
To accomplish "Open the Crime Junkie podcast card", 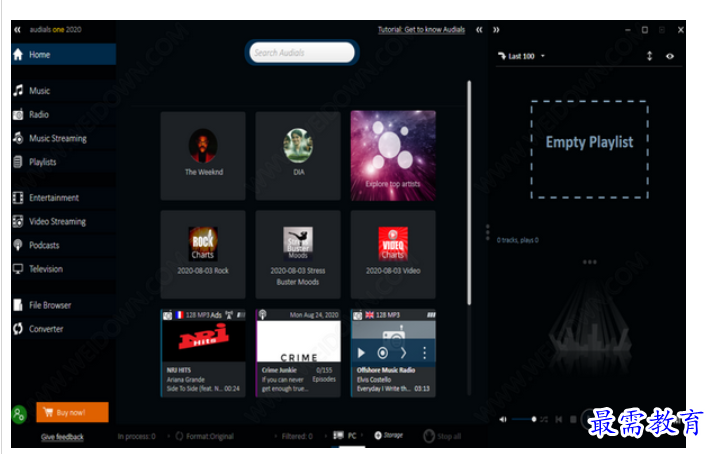I will pyautogui.click(x=298, y=353).
